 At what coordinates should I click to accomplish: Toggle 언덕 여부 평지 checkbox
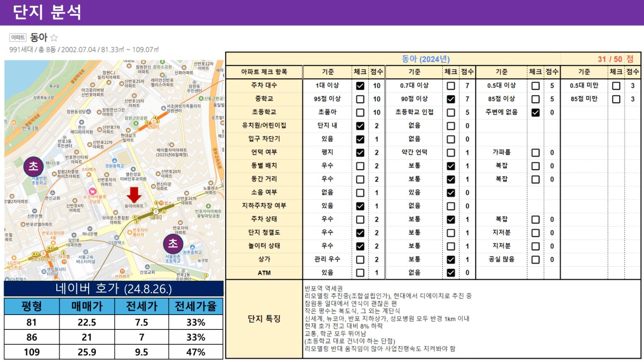[360, 152]
